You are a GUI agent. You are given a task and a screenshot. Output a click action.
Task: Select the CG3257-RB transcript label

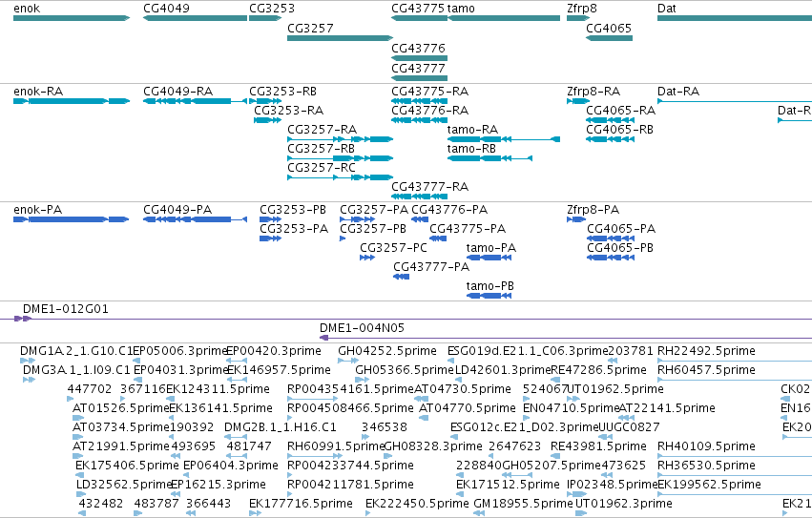[321, 149]
